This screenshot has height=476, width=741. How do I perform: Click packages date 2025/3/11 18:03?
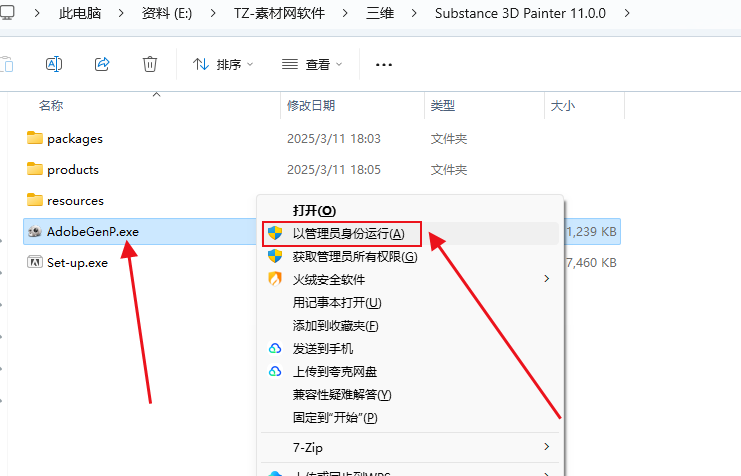tap(334, 138)
